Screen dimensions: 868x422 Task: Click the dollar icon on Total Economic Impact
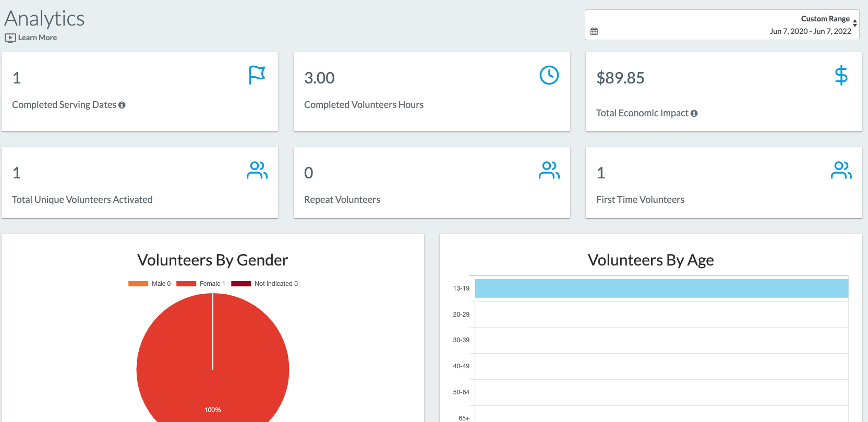click(x=841, y=75)
